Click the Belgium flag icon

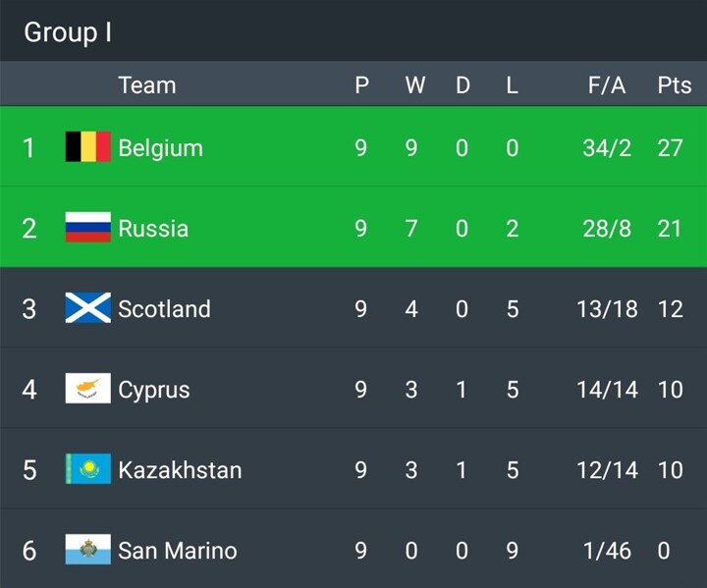(x=87, y=147)
